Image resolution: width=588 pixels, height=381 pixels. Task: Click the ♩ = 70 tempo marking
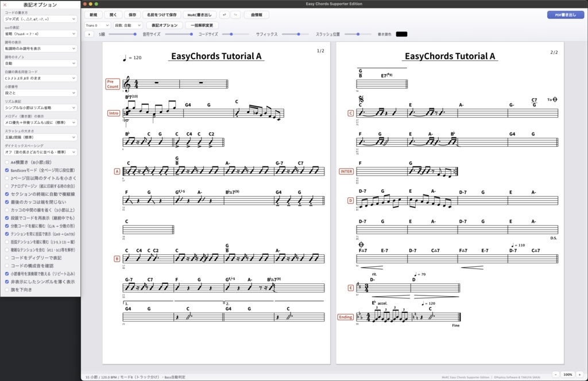tap(420, 274)
